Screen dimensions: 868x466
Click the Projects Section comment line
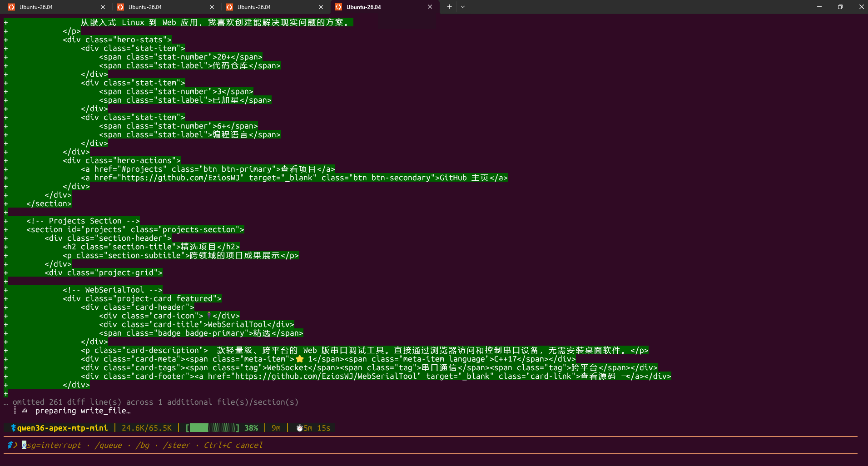[83, 221]
